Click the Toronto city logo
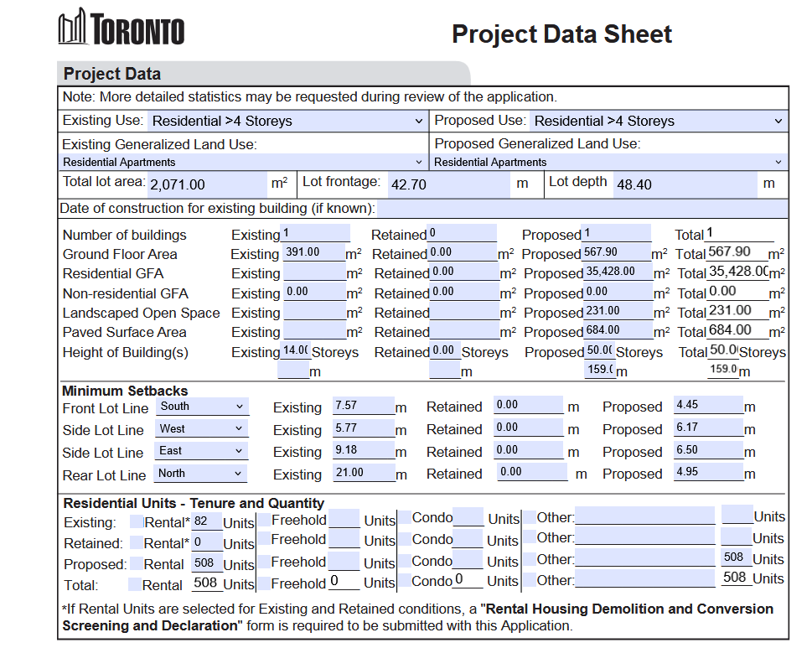This screenshot has height=648, width=812. (x=122, y=28)
